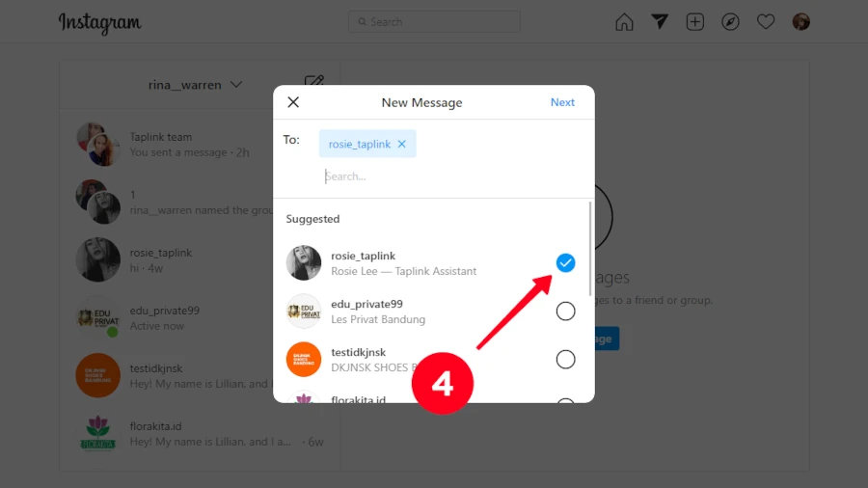The width and height of the screenshot is (868, 488).
Task: Focus the dialog Search recipient field
Action: point(454,176)
